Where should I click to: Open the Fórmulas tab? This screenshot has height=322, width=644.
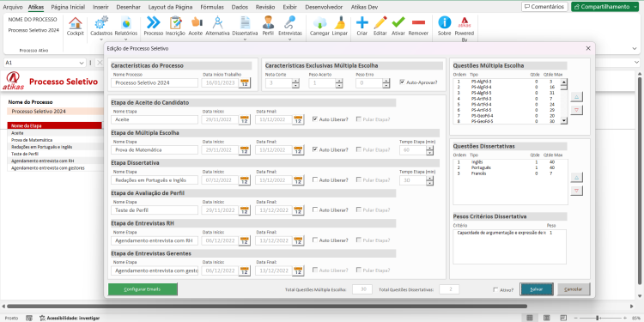212,7
